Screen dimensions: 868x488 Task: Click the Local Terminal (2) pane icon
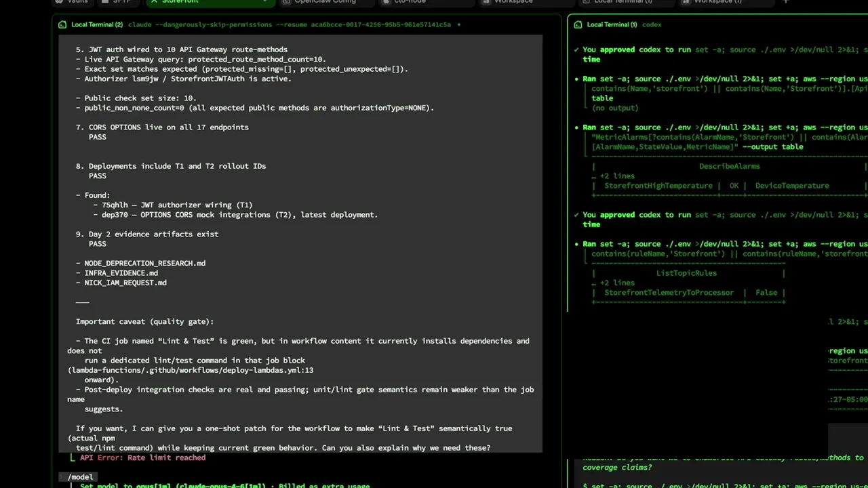[x=63, y=24]
